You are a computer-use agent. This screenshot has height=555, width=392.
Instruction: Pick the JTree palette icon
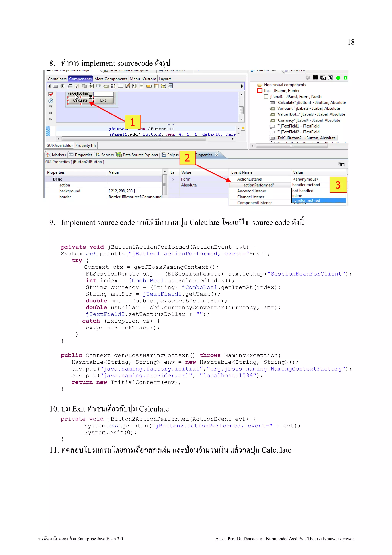pyautogui.click(x=163, y=86)
